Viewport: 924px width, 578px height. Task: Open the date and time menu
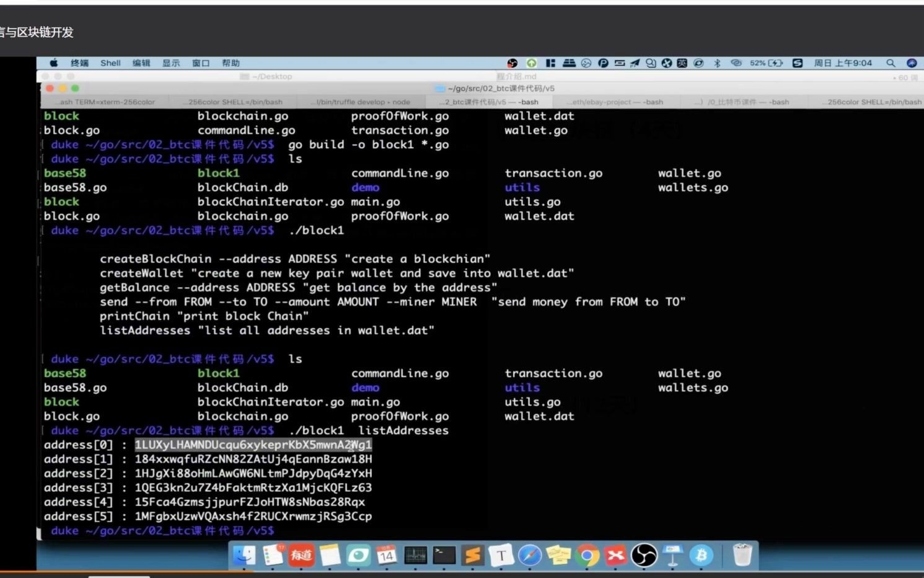coord(843,63)
